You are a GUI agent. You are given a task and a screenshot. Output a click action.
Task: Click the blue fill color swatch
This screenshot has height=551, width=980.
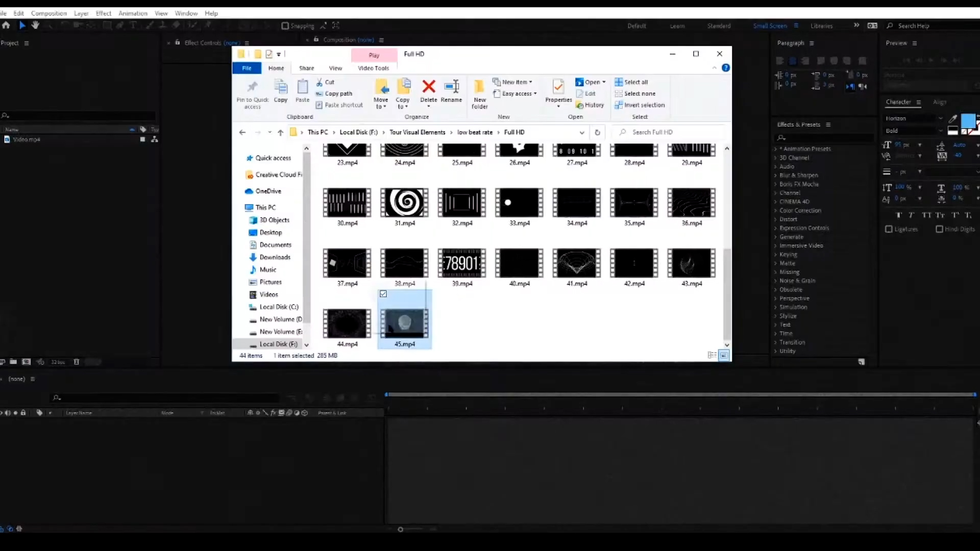point(967,121)
